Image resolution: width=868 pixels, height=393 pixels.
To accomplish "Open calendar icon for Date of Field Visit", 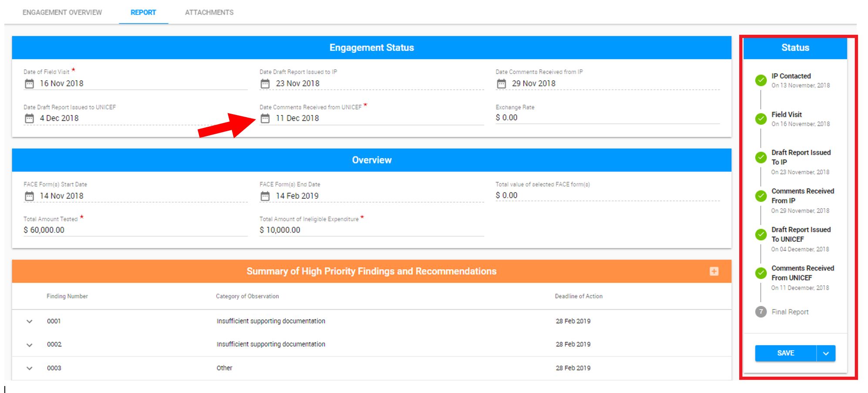I will click(x=29, y=84).
